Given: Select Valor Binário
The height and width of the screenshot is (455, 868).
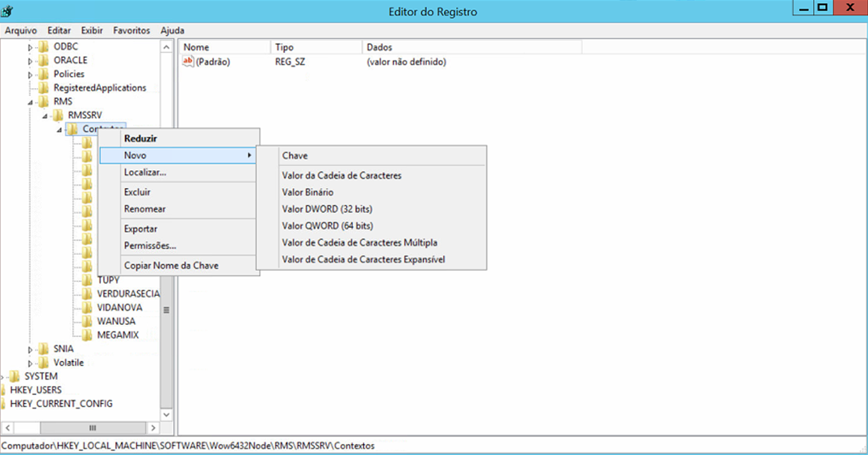Looking at the screenshot, I should [371, 192].
